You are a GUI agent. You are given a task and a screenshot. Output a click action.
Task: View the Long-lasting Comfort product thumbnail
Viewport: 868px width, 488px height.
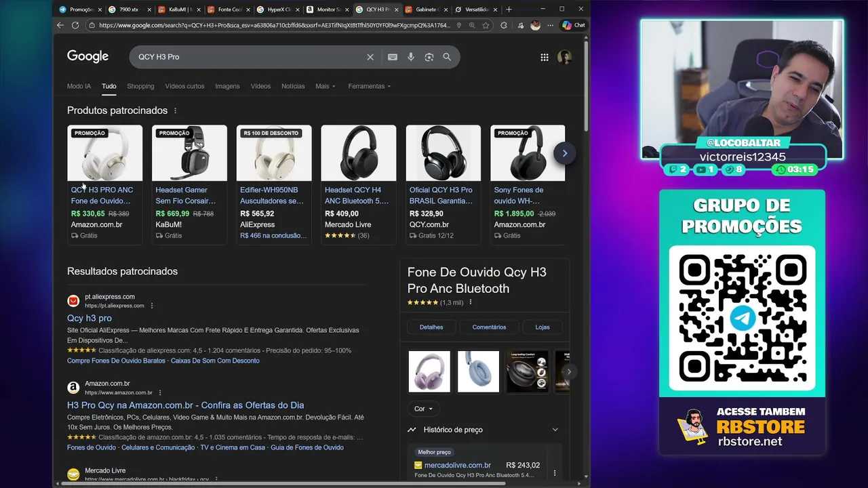point(528,371)
